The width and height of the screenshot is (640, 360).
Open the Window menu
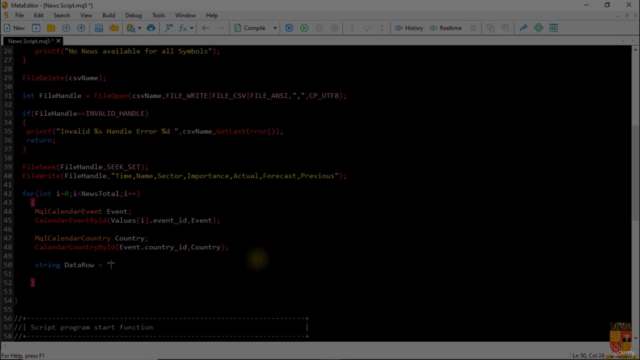click(185, 15)
